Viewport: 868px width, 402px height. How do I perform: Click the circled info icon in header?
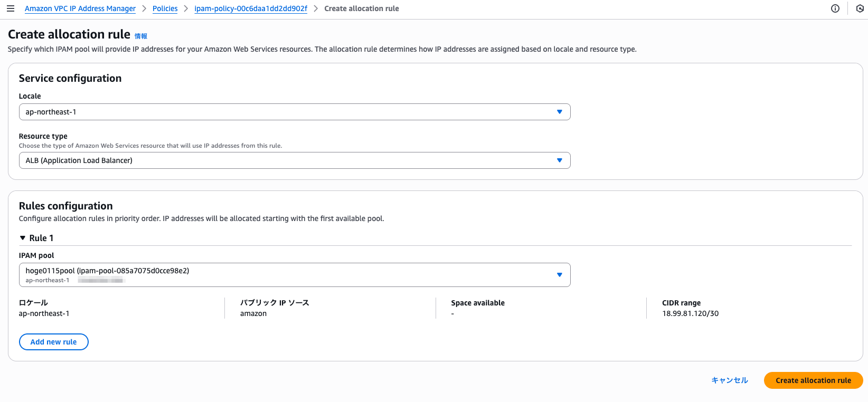(x=835, y=8)
